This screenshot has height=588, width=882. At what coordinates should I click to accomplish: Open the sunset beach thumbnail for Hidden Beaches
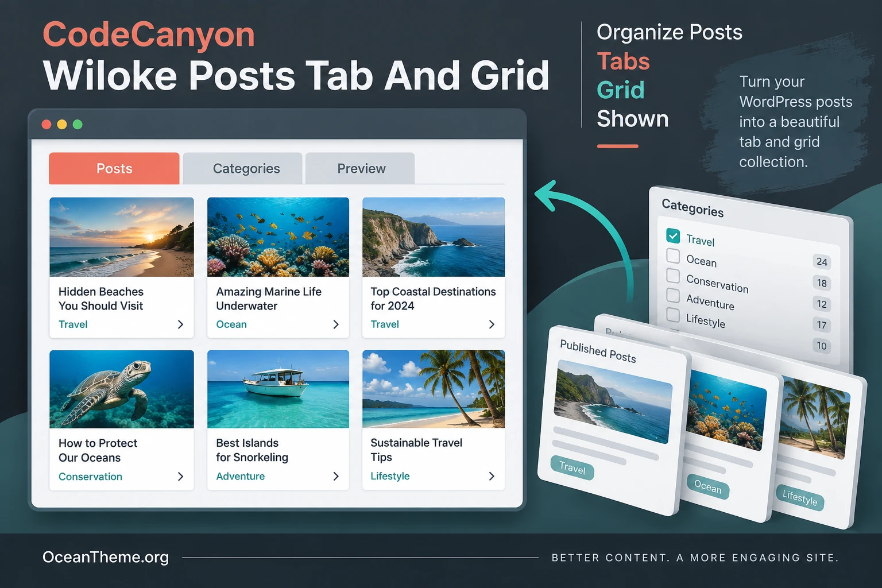click(x=122, y=237)
